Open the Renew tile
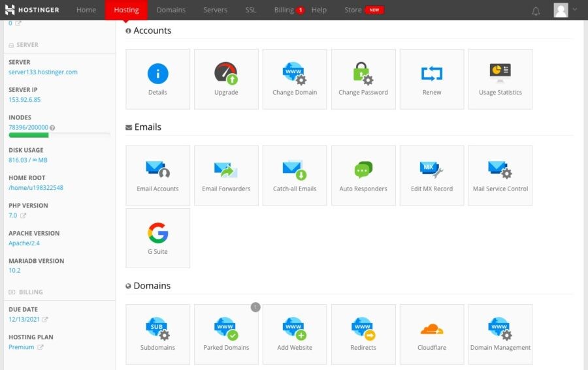The width and height of the screenshot is (588, 370). (x=432, y=80)
